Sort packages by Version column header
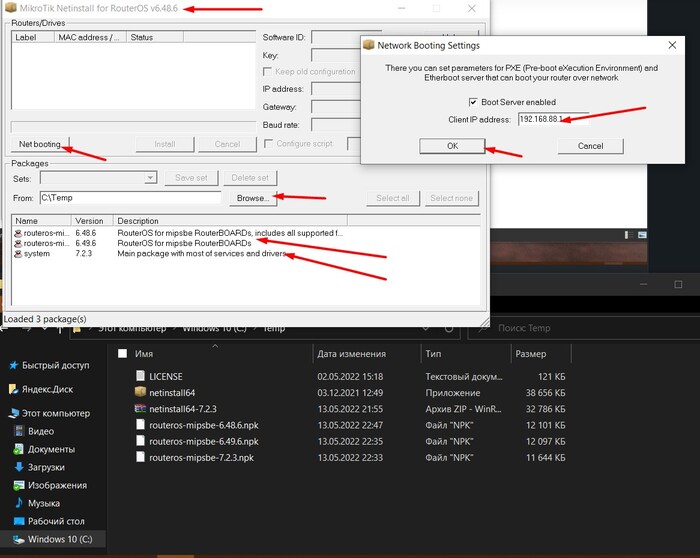Screen dimensions: 700x558 pyautogui.click(x=92, y=221)
